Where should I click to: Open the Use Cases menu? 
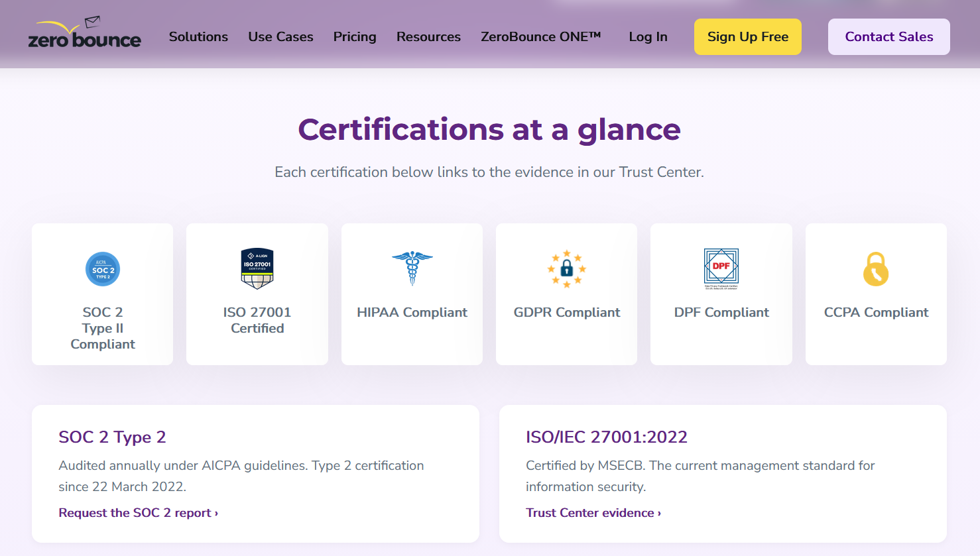(x=280, y=36)
